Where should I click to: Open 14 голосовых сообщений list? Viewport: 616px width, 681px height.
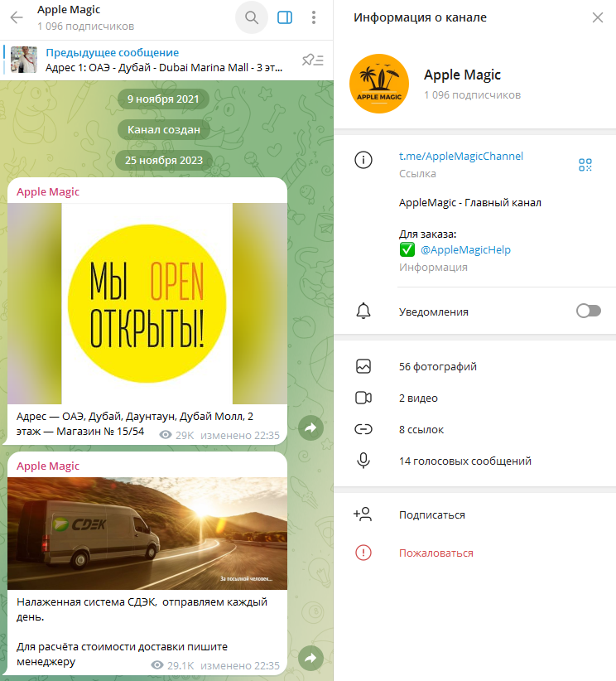click(464, 461)
